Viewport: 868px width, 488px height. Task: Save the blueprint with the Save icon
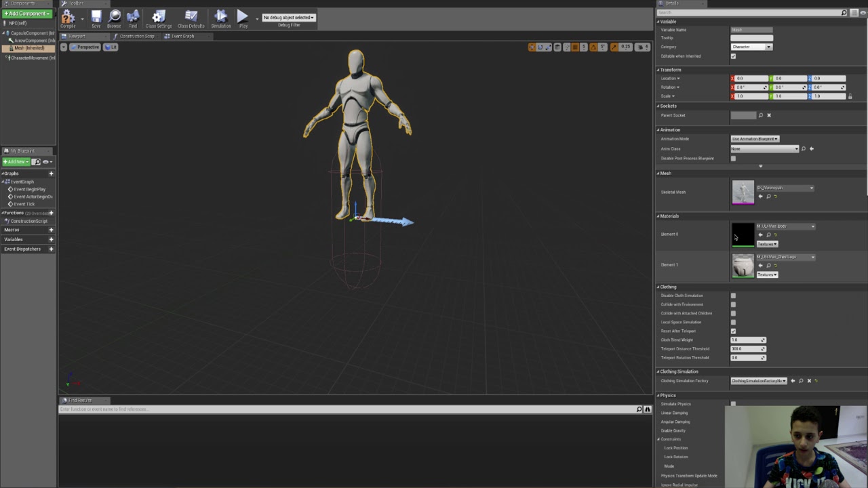pos(96,18)
